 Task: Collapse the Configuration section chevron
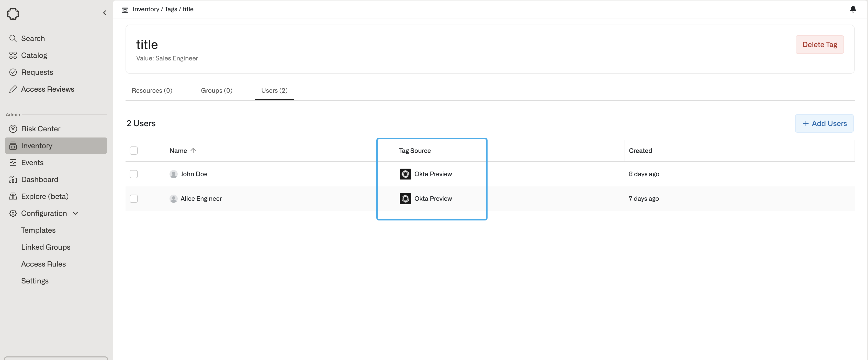coord(75,213)
